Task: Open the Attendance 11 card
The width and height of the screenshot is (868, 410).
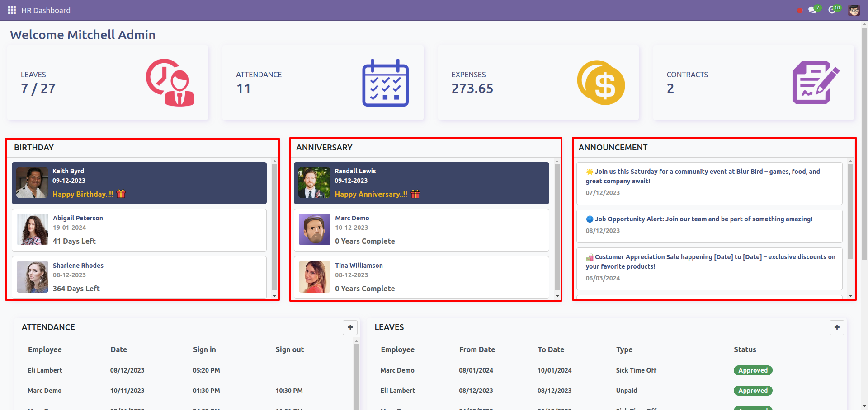Action: point(323,83)
